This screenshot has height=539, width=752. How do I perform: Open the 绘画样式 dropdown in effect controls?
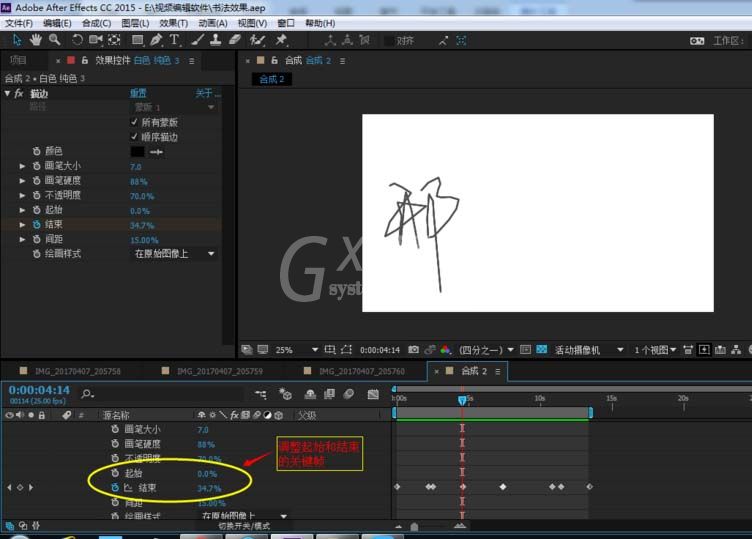click(x=174, y=254)
